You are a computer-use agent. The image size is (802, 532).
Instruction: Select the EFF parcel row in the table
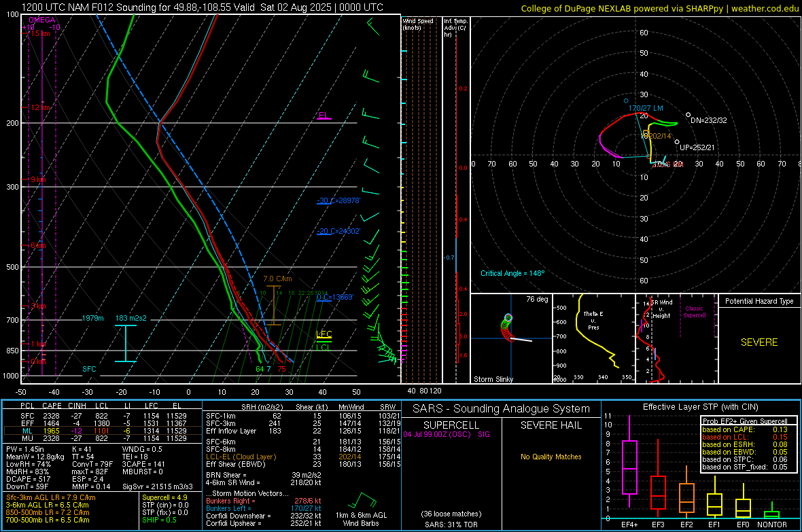point(103,423)
